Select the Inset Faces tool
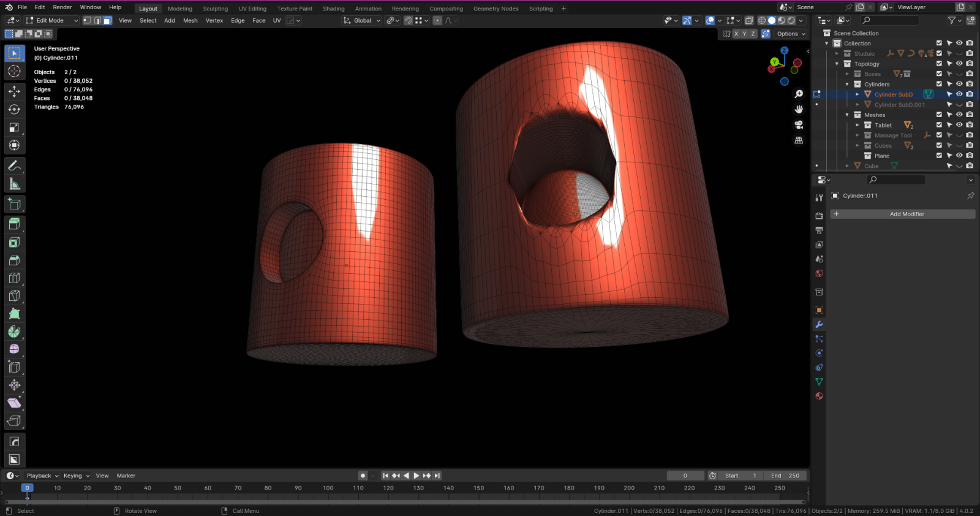Screen dimensions: 980x516 click(15, 242)
